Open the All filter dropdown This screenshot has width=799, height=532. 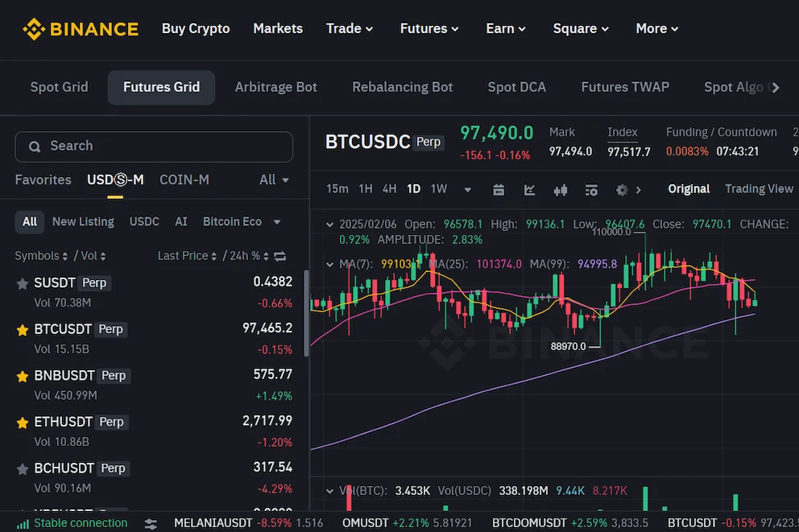pos(274,179)
